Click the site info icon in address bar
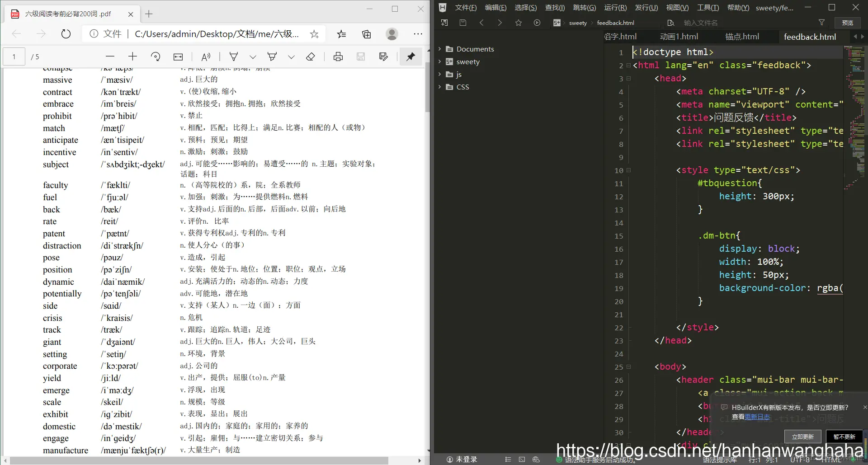868x465 pixels. 94,34
